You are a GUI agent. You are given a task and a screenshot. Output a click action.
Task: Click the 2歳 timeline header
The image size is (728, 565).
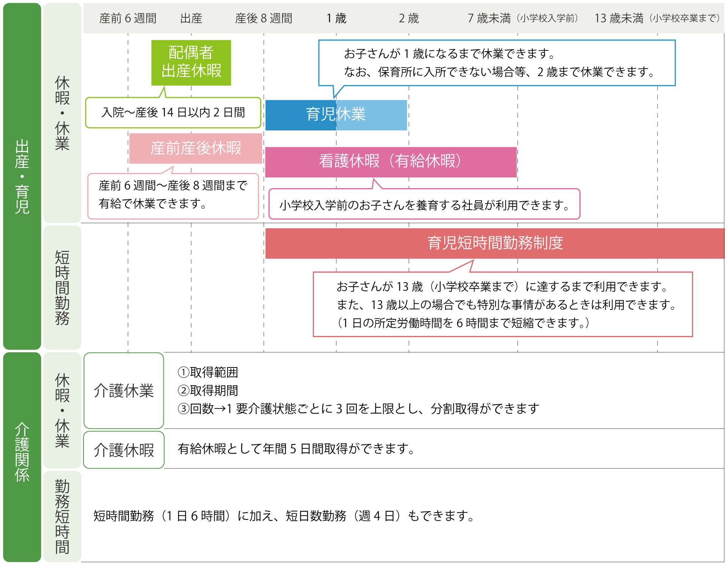tap(409, 18)
